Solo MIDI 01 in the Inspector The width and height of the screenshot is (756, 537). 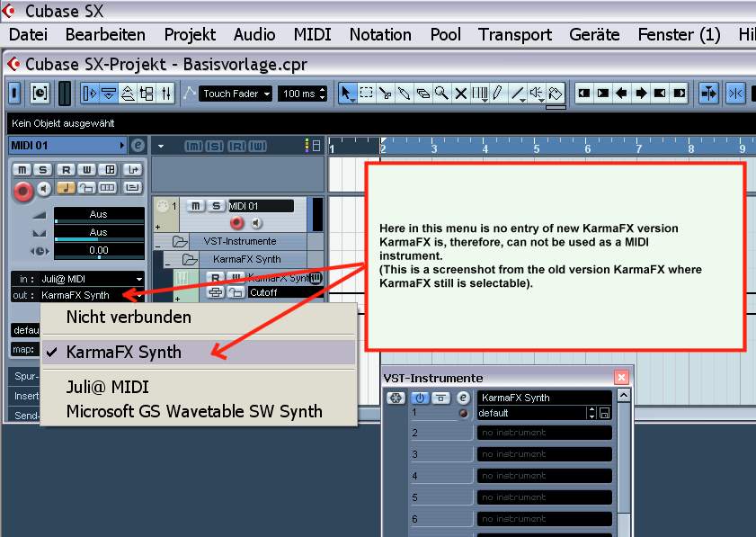[43, 169]
